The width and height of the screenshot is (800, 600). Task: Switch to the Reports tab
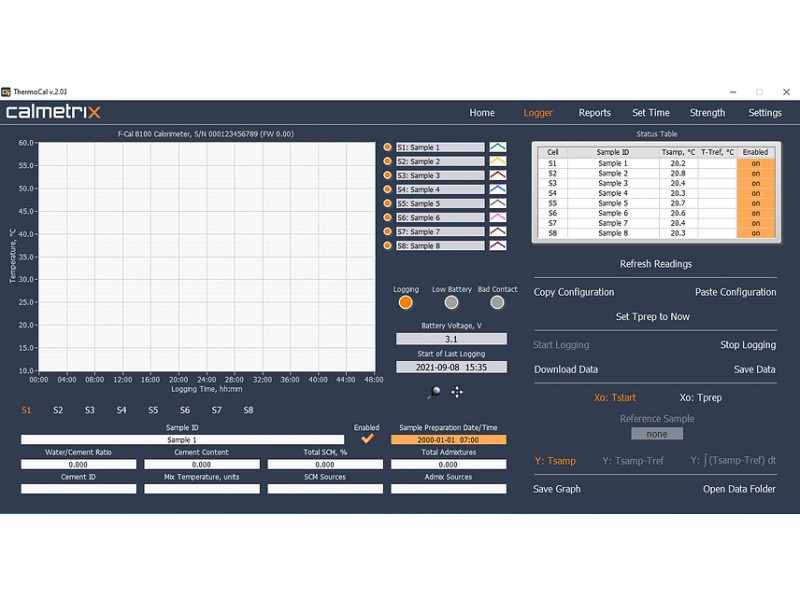tap(594, 112)
